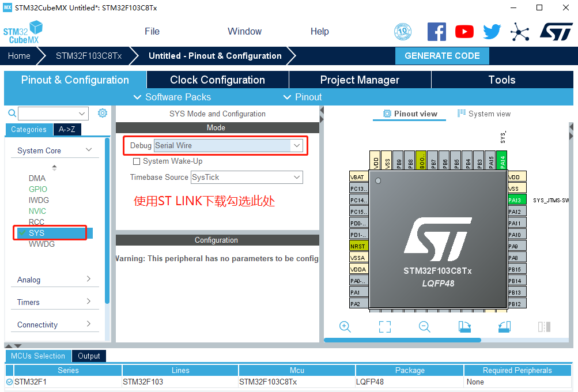Switch to System view
This screenshot has height=392, width=578.
(x=484, y=114)
